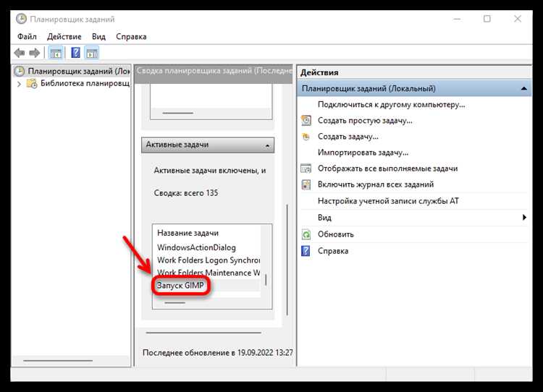543x392 pixels.
Task: Click the blue Справка question mark icon
Action: [x=306, y=251]
